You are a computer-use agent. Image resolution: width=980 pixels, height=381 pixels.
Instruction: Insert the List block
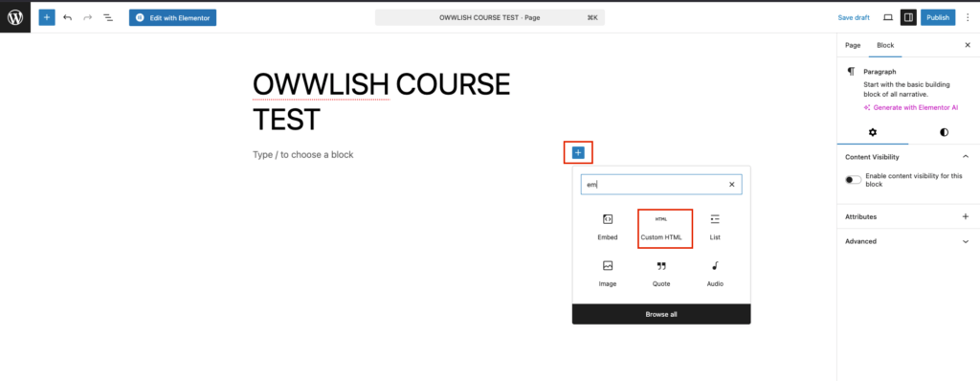715,227
